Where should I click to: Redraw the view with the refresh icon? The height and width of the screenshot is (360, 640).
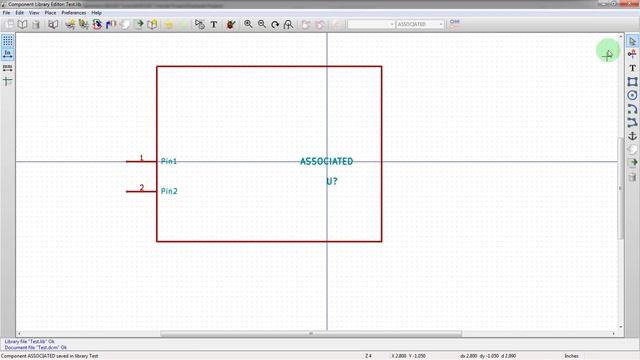(275, 24)
